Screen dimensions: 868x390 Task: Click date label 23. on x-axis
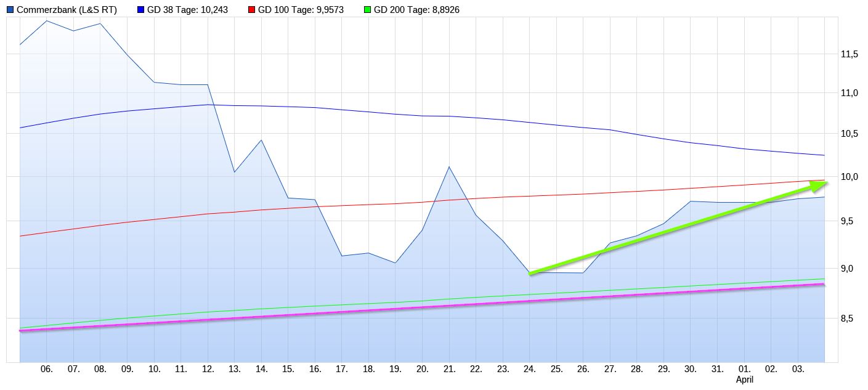click(503, 370)
